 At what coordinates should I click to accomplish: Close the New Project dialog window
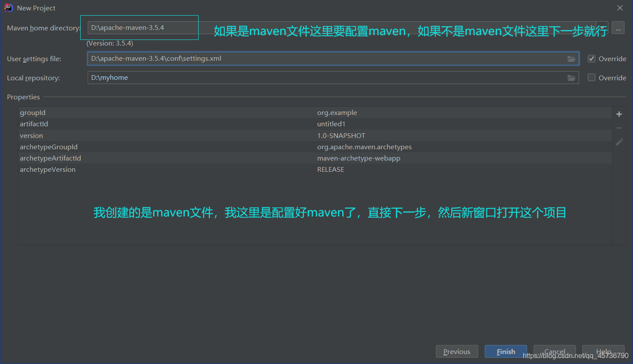[620, 8]
